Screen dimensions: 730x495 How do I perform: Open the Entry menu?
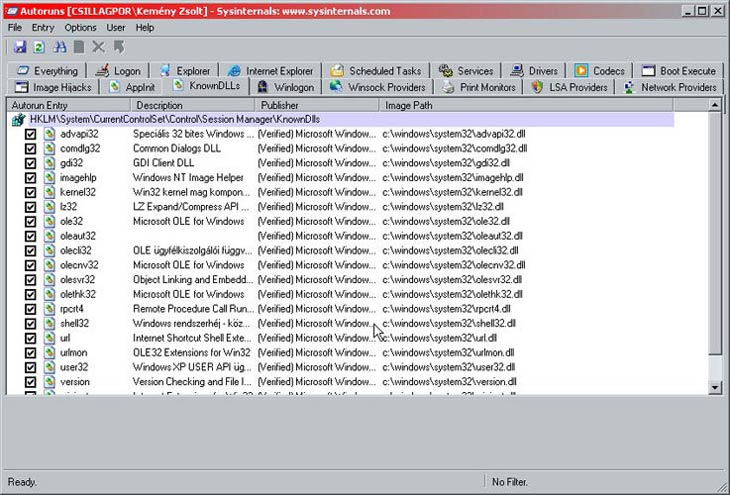[x=43, y=28]
